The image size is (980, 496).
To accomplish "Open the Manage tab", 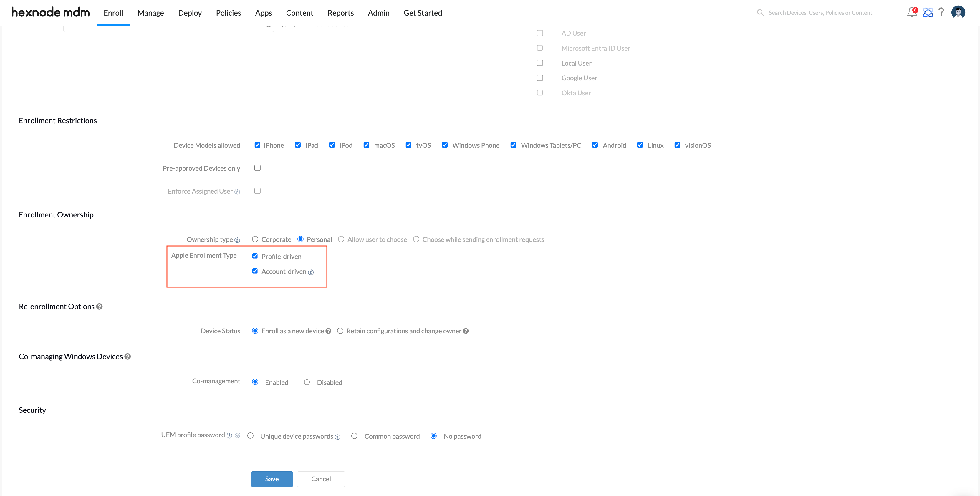I will click(151, 13).
